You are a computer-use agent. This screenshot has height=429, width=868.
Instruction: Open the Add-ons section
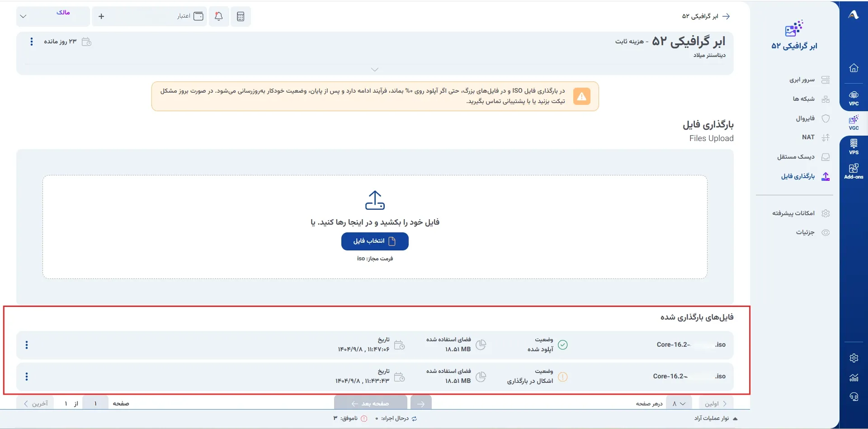click(854, 171)
